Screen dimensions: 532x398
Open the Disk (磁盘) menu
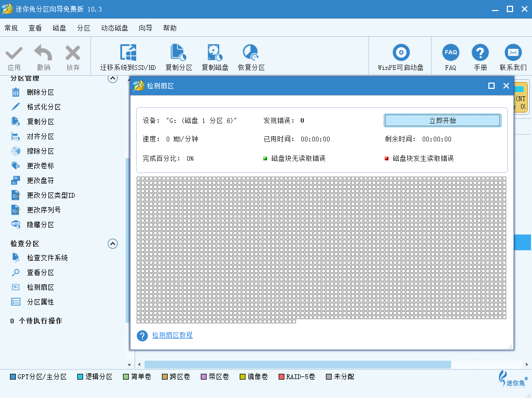(59, 28)
